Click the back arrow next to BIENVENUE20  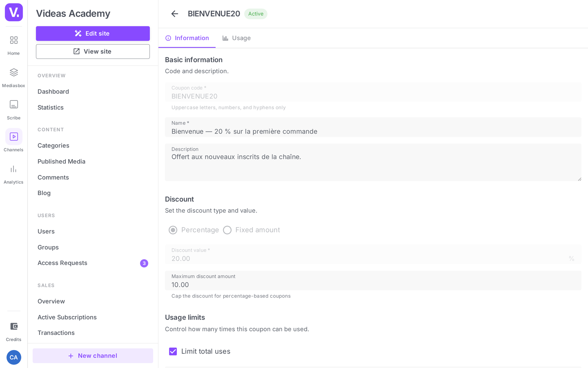click(175, 14)
